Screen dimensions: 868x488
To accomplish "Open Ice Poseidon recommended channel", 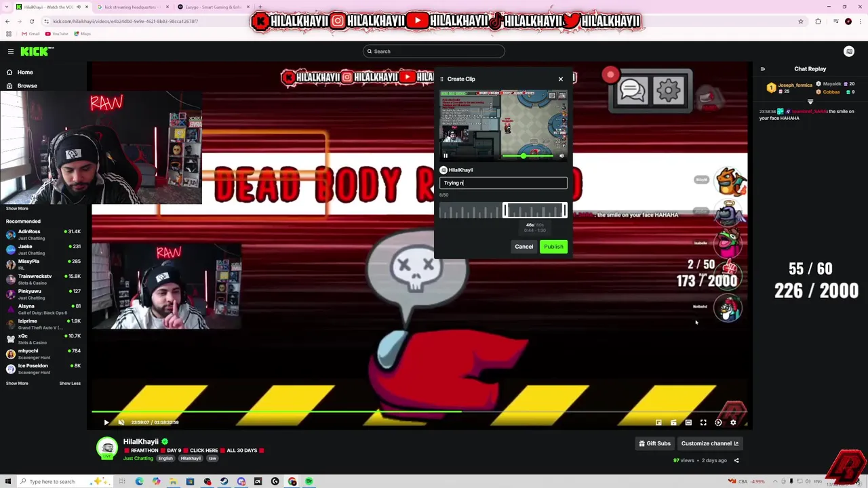I will pyautogui.click(x=43, y=369).
